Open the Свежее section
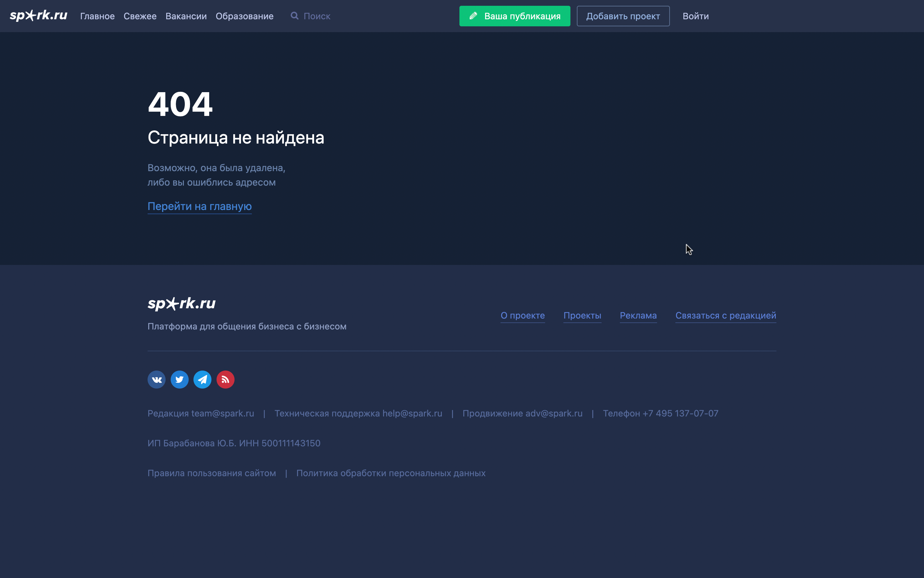 click(x=140, y=16)
